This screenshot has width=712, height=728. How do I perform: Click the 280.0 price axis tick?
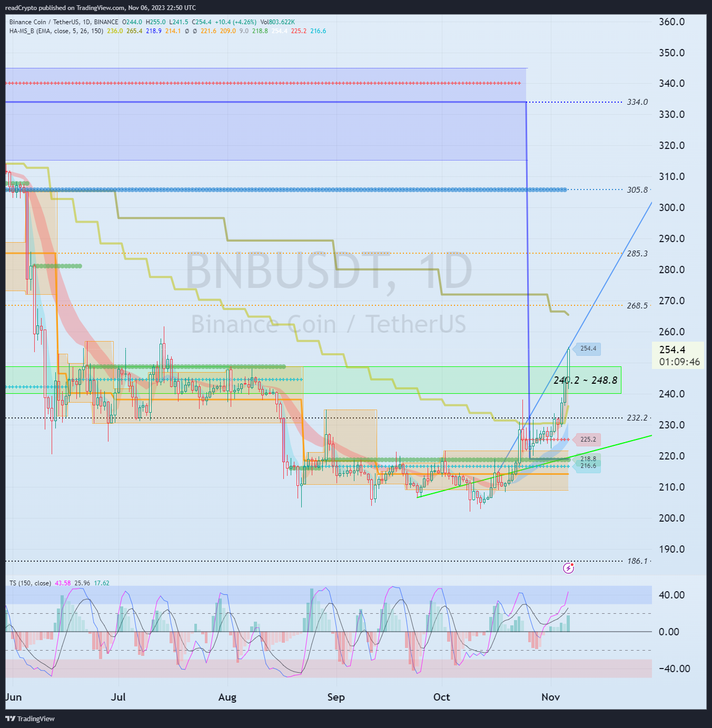672,270
